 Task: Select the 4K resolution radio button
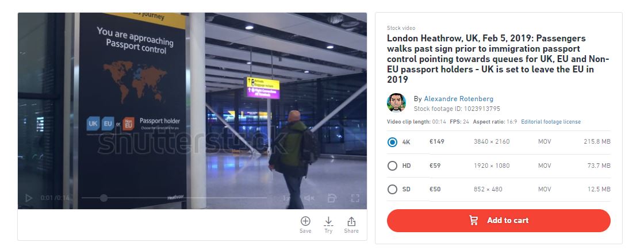coord(392,142)
